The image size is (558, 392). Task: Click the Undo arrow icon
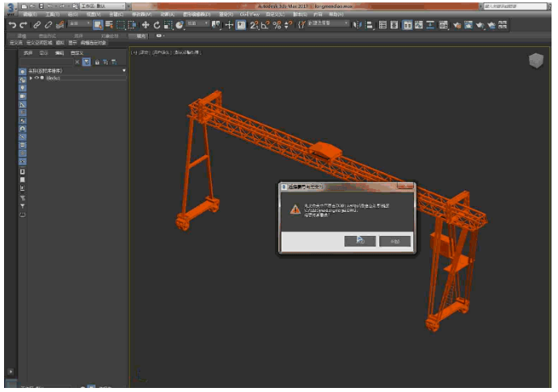(12, 25)
